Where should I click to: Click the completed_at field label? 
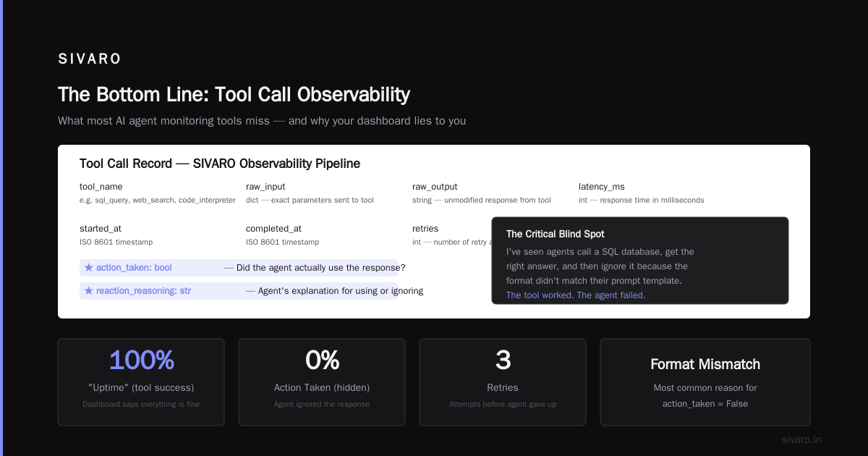pyautogui.click(x=274, y=229)
